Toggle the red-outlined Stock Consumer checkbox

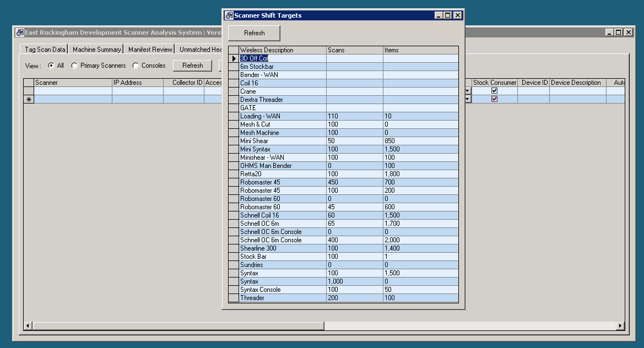pyautogui.click(x=494, y=99)
